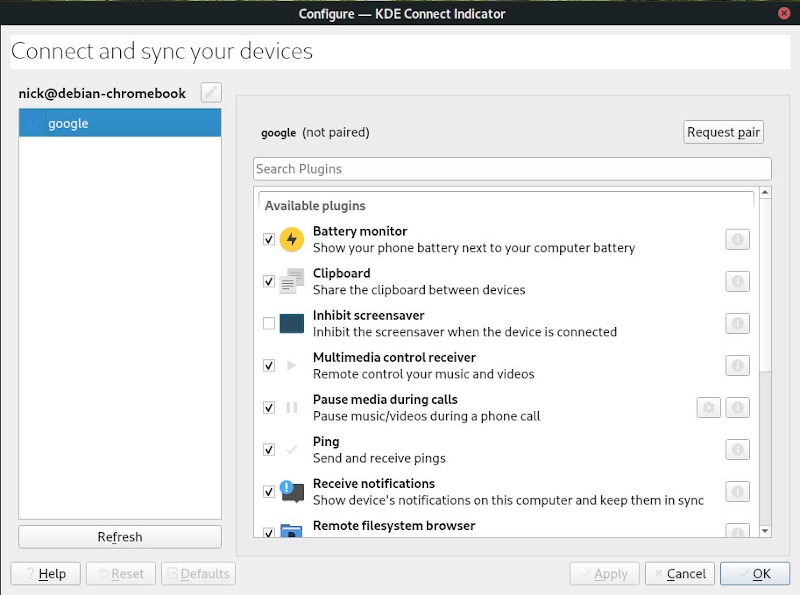Disable the Clipboard plugin
This screenshot has width=800, height=595.
point(267,280)
